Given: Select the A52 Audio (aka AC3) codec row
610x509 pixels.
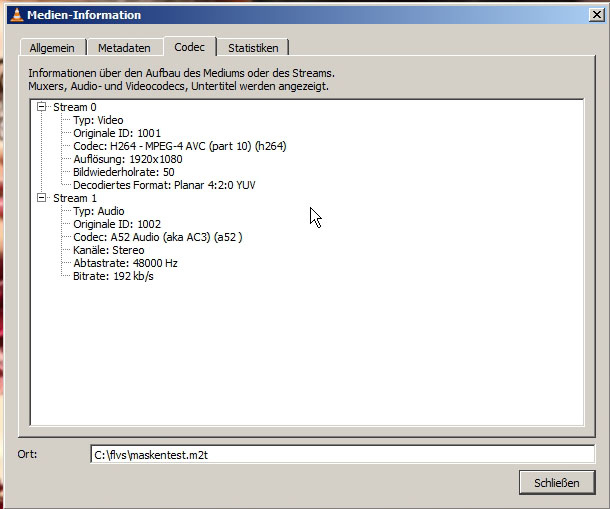Looking at the screenshot, I should pos(158,237).
